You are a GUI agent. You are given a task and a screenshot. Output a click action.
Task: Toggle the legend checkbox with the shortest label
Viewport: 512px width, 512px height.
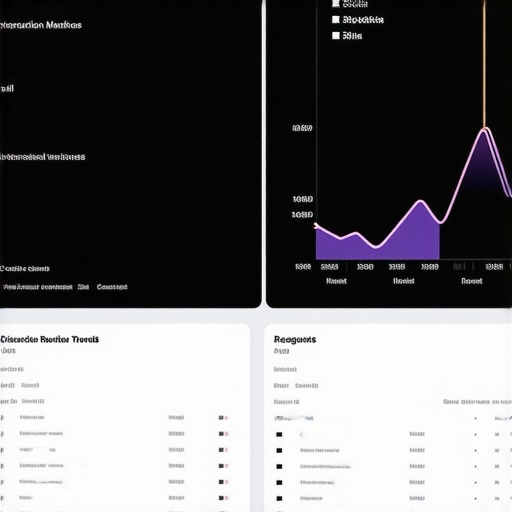click(x=336, y=35)
